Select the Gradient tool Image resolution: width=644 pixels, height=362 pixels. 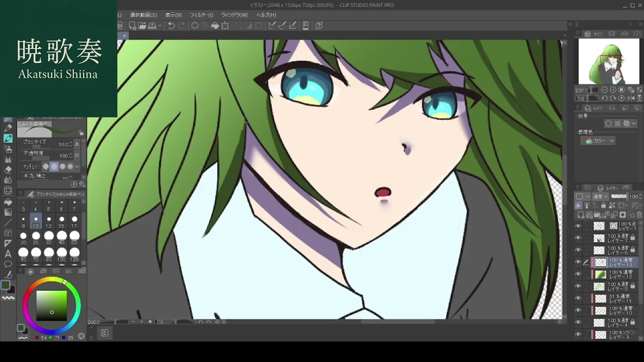coord(8,212)
